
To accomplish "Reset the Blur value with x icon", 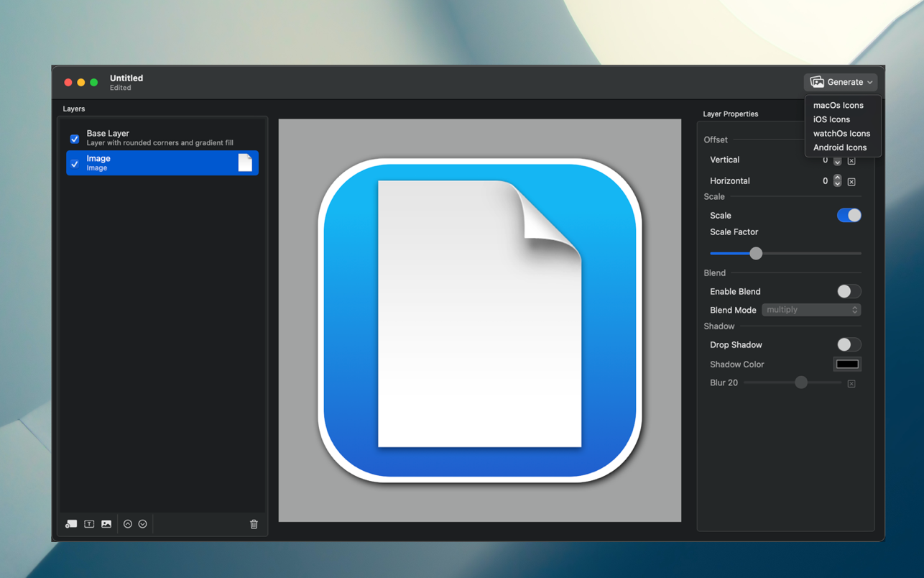I will coord(851,384).
